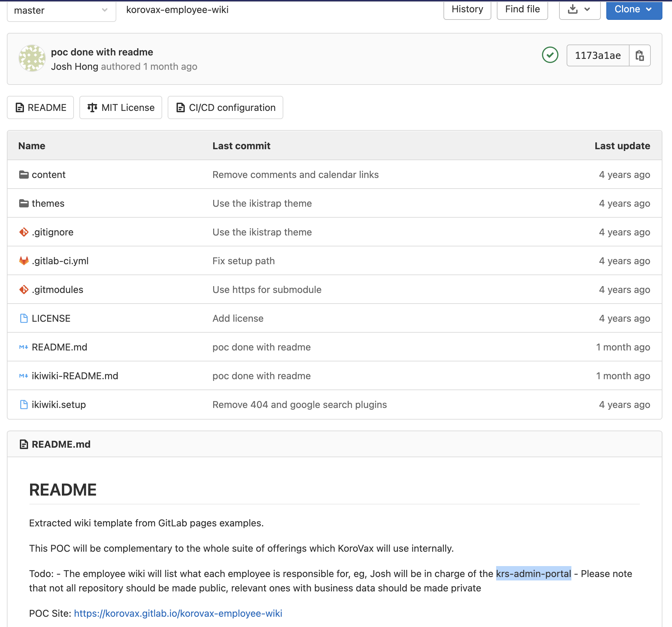The height and width of the screenshot is (627, 672).
Task: Open the ikiwiki.setup file
Action: 59,405
